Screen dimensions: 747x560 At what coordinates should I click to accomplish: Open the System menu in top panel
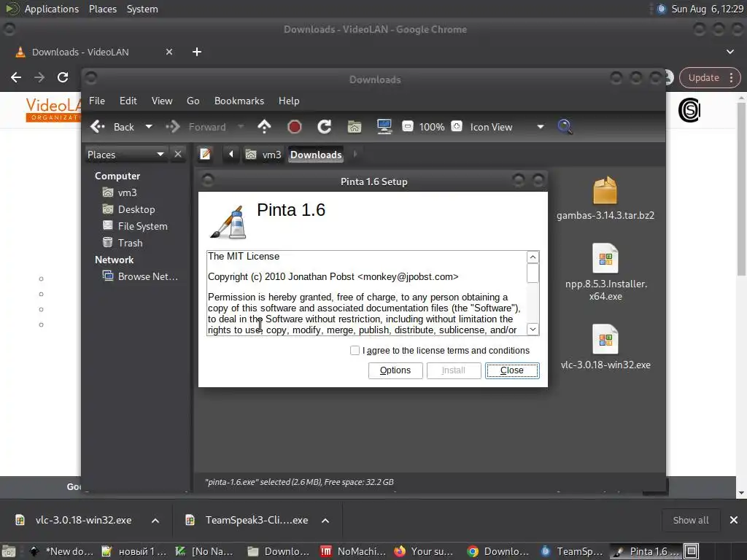click(142, 9)
